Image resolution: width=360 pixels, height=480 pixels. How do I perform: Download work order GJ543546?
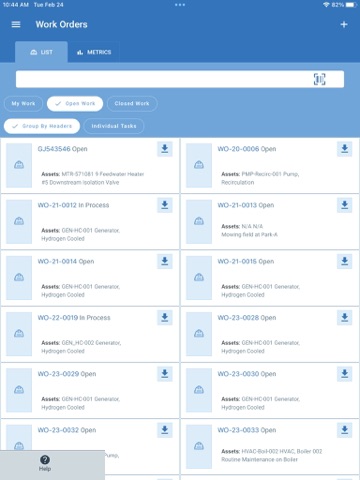pyautogui.click(x=165, y=149)
